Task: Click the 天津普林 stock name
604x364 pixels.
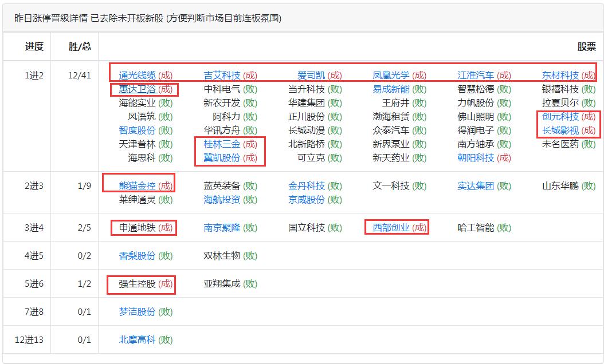Action: [x=137, y=144]
